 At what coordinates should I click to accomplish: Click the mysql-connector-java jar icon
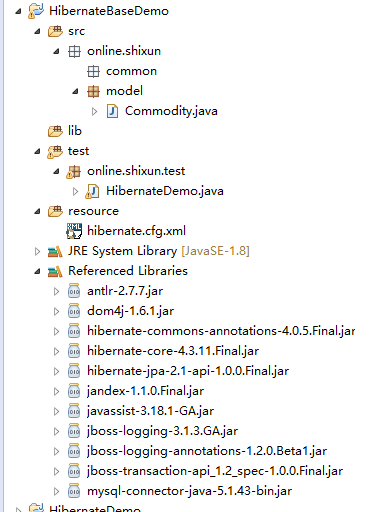pyautogui.click(x=74, y=491)
